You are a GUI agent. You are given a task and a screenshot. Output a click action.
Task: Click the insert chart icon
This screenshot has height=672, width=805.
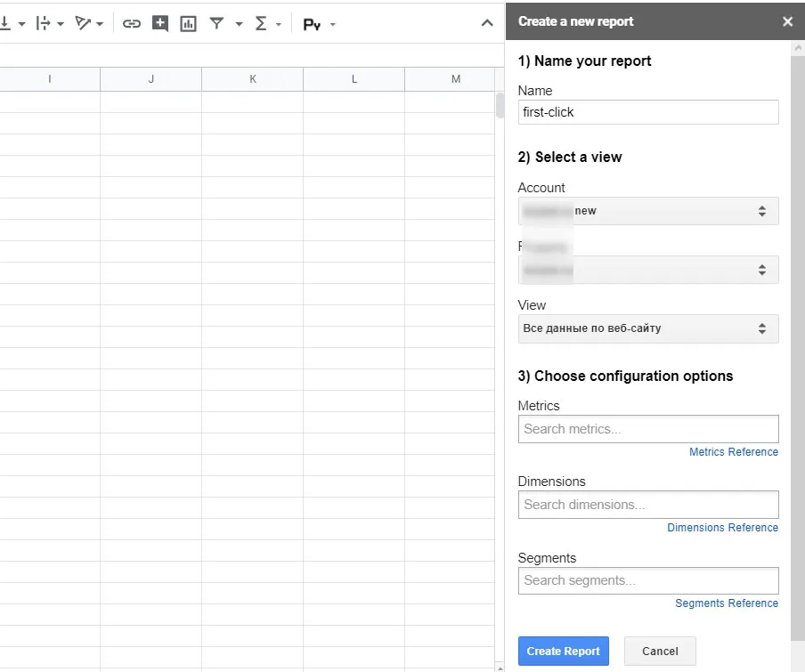click(x=189, y=24)
